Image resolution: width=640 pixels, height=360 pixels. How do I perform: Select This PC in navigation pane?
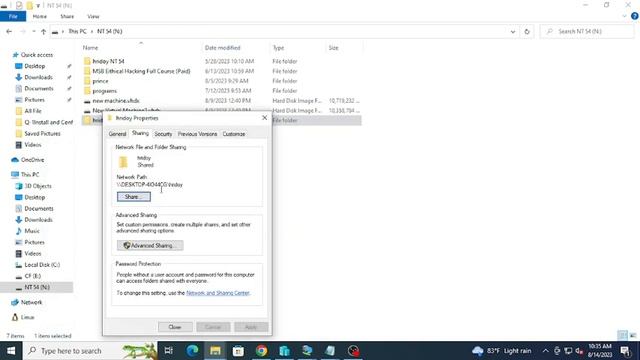tap(30, 174)
